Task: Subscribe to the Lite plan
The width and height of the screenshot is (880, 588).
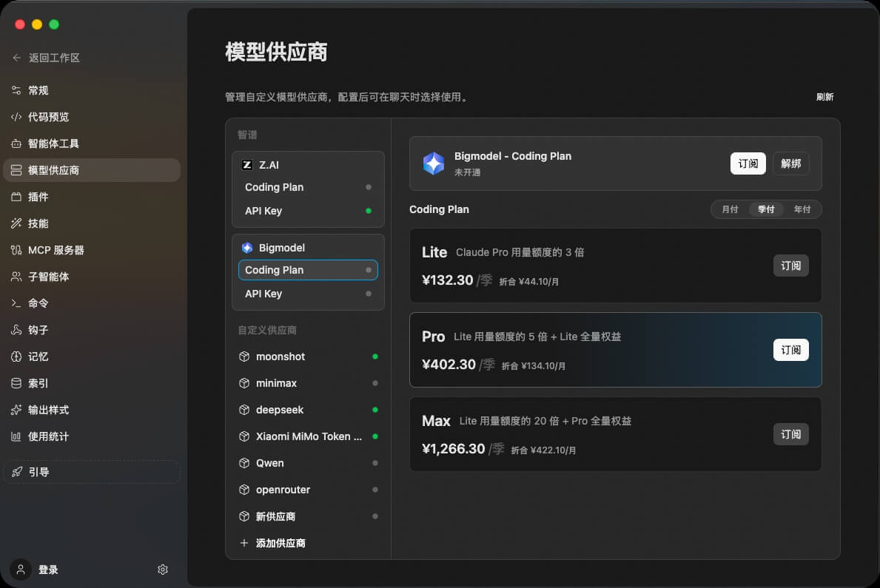Action: click(790, 266)
